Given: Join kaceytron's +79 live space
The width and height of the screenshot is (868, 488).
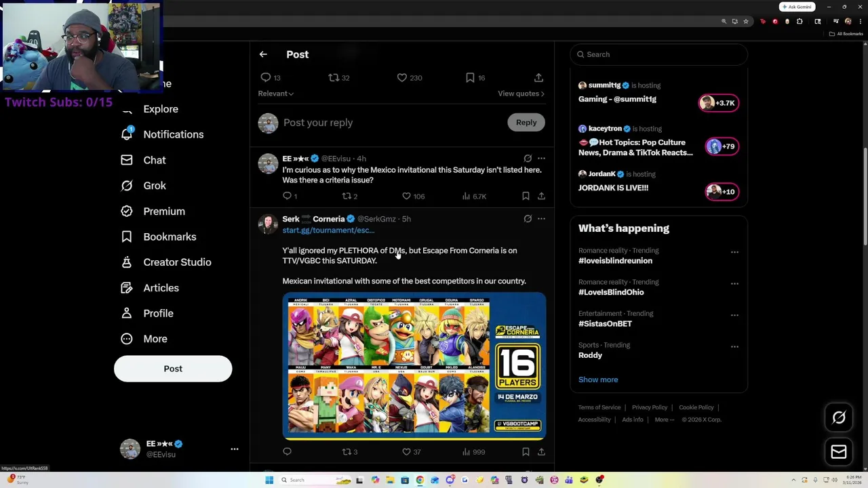Looking at the screenshot, I should pyautogui.click(x=722, y=146).
